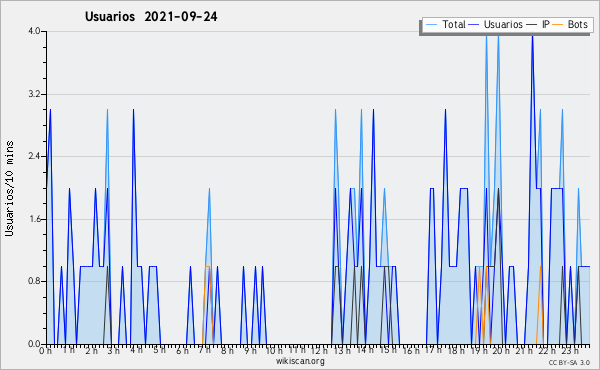The image size is (600, 370).
Task: Click the x-axis label '19 h'
Action: coord(479,350)
